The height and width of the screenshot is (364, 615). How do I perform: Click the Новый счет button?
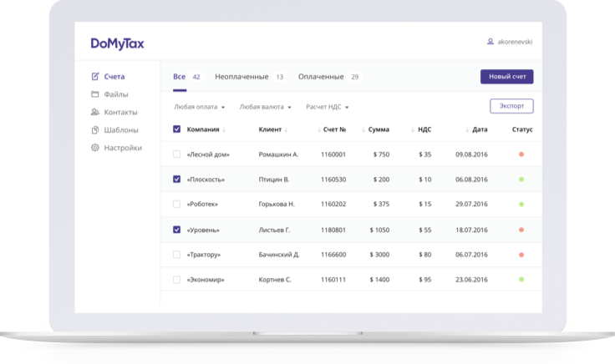tap(506, 77)
